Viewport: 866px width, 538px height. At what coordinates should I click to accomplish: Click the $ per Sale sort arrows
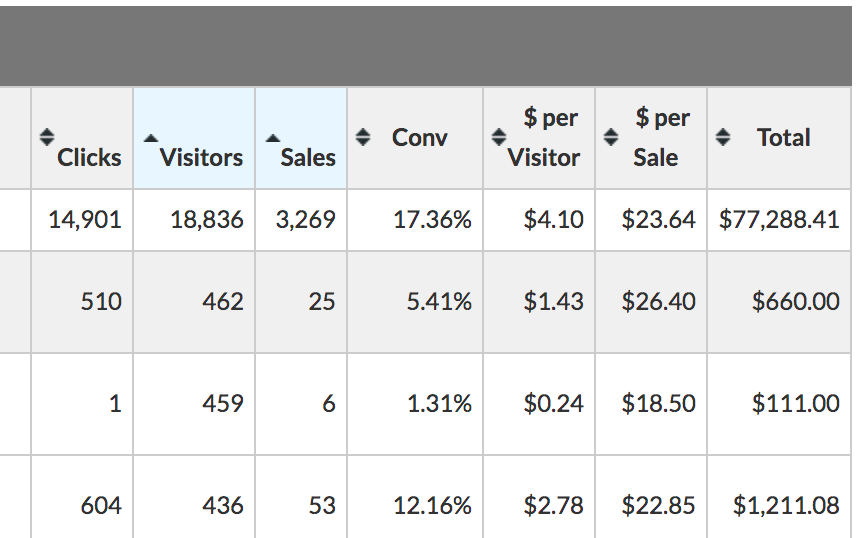click(610, 137)
